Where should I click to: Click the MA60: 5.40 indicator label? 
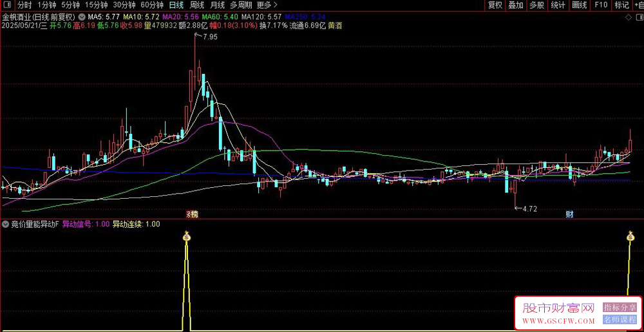point(220,17)
